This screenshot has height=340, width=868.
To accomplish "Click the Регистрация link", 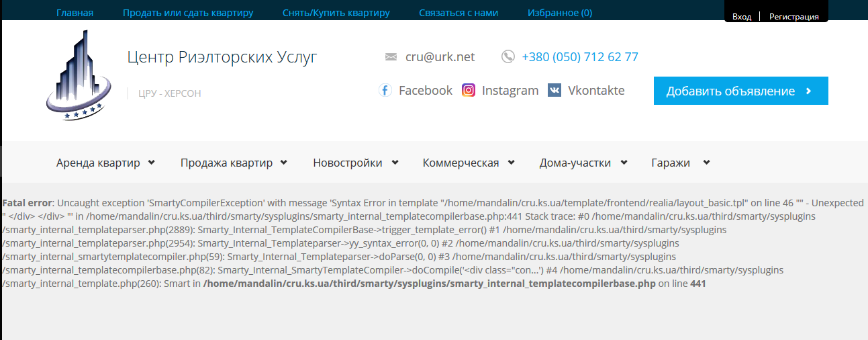I will (793, 17).
